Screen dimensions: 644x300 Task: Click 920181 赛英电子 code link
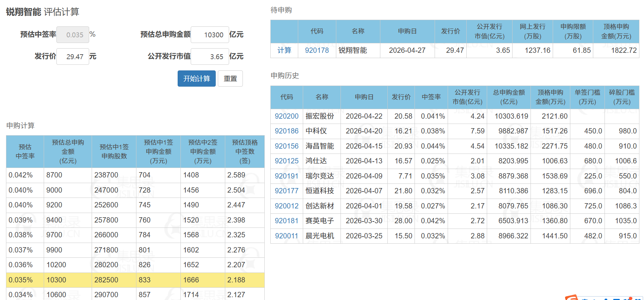(286, 221)
